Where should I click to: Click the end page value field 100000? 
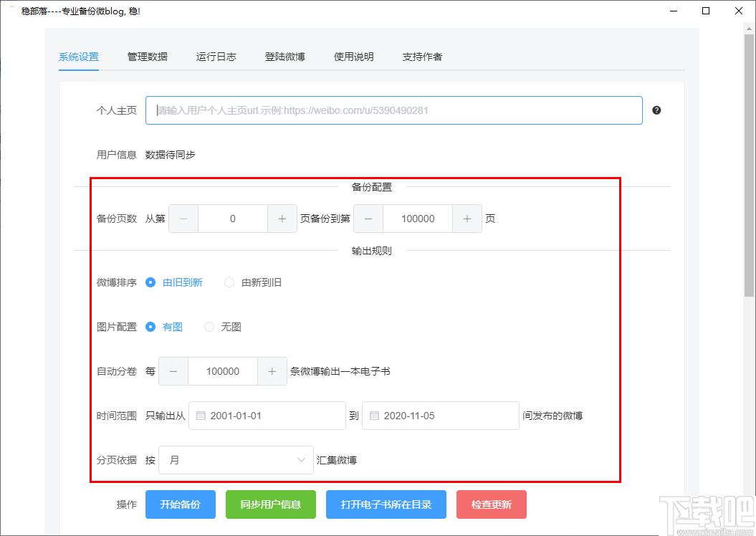point(418,219)
